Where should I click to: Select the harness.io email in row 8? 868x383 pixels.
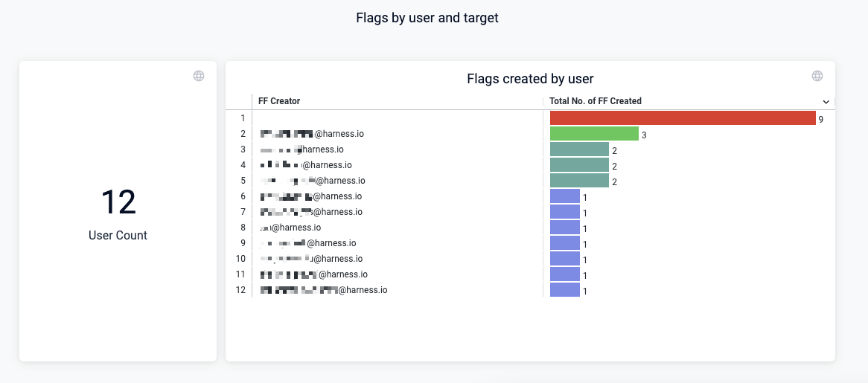click(291, 228)
